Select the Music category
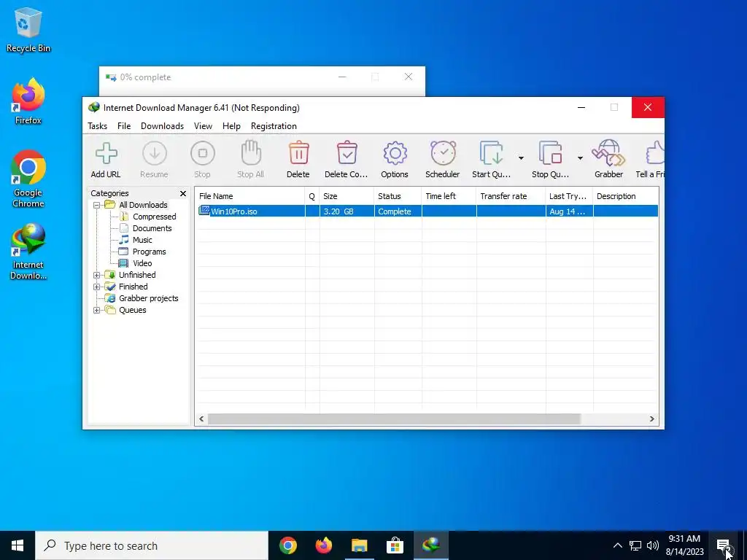 point(142,240)
